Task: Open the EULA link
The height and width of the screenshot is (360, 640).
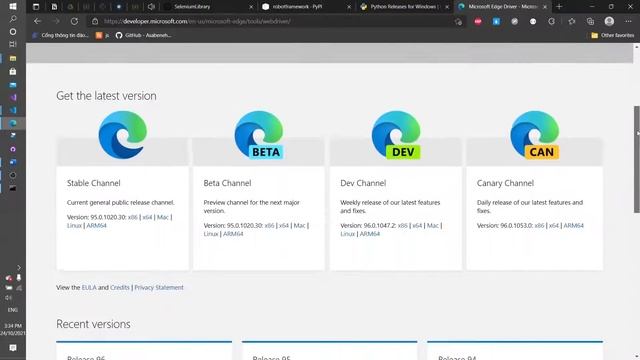Action: tap(89, 287)
